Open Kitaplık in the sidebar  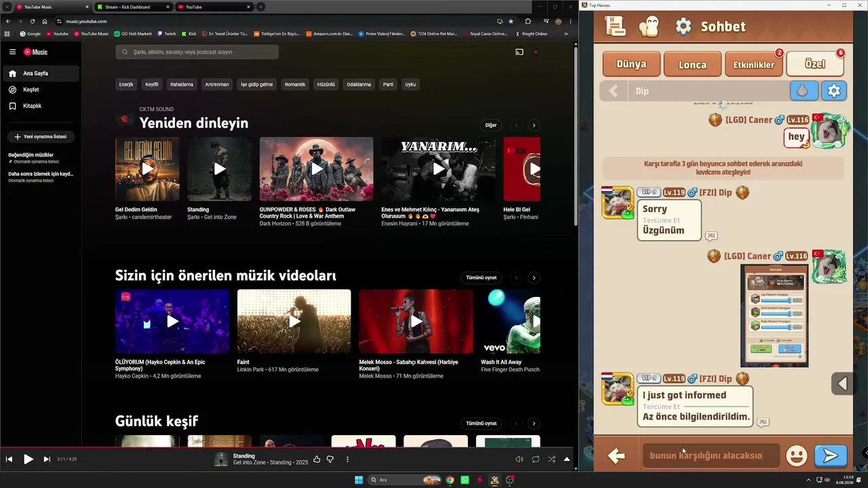tap(41, 106)
